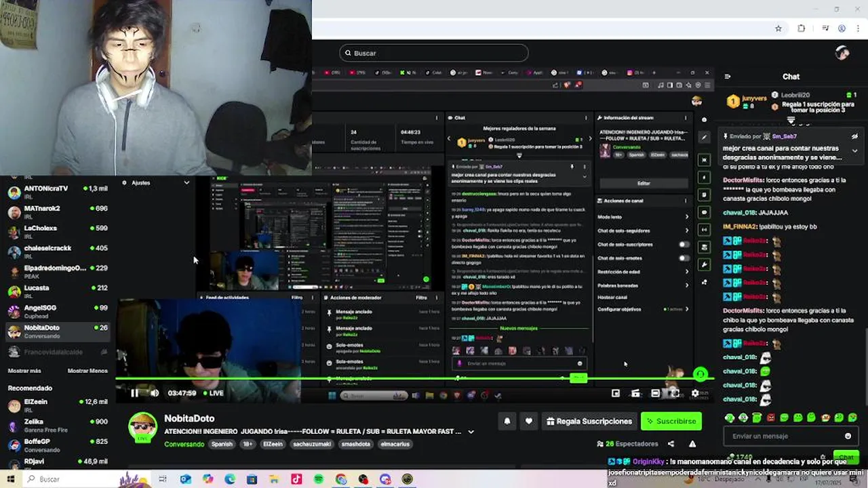Toggle Chat de solo-emotes switch
868x488 pixels.
(684, 258)
